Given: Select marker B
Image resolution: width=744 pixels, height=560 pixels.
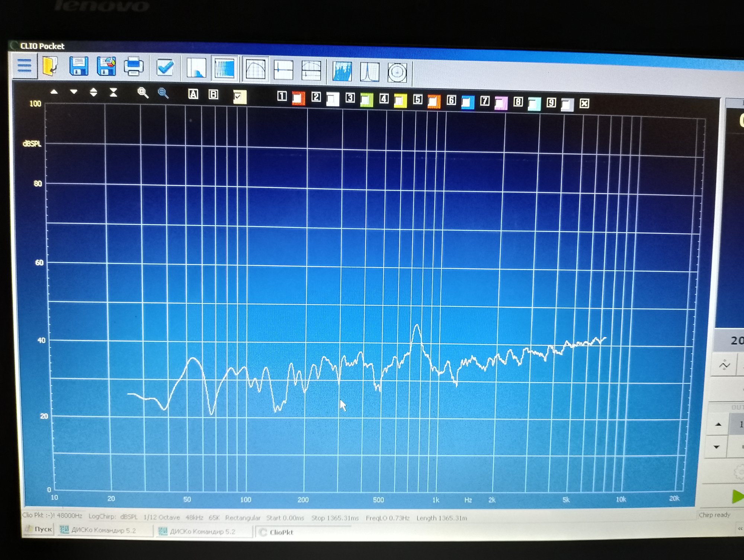Looking at the screenshot, I should click(x=214, y=94).
